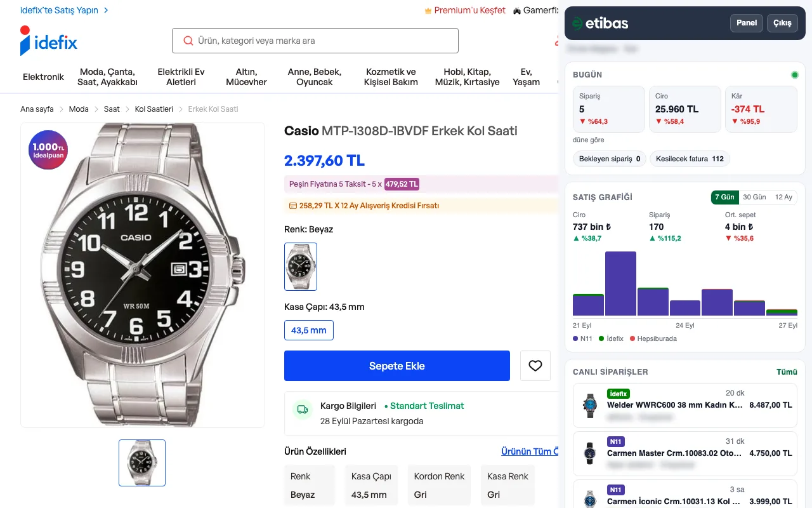Toggle the N11 legend in sales chart
812x508 pixels.
(x=582, y=338)
